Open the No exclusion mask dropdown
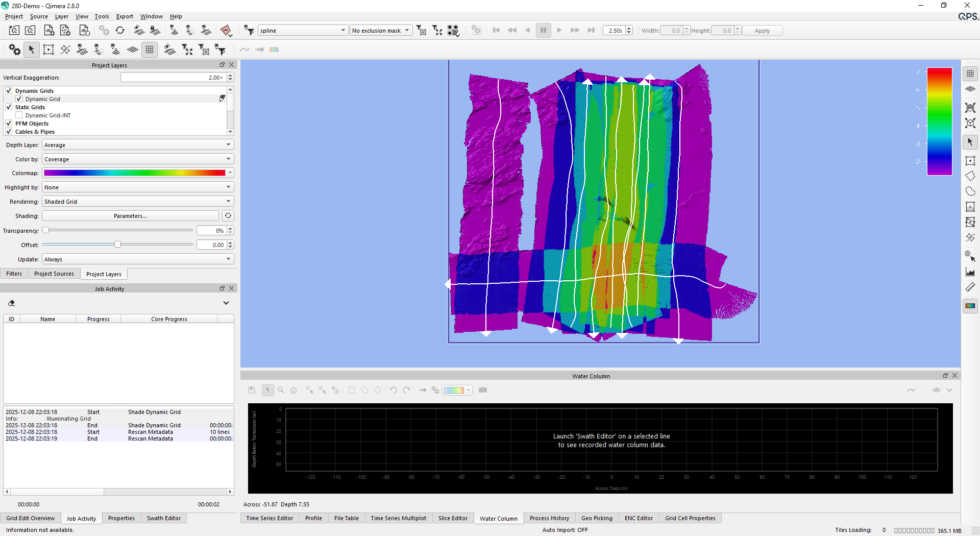Screen dimensions: 980x536 coord(381,31)
